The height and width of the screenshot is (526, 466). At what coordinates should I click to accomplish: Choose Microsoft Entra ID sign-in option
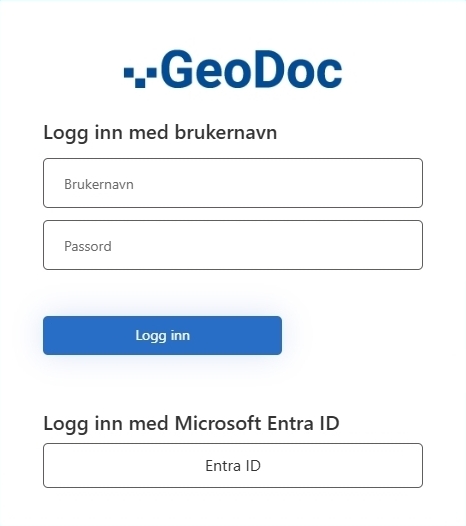click(233, 465)
